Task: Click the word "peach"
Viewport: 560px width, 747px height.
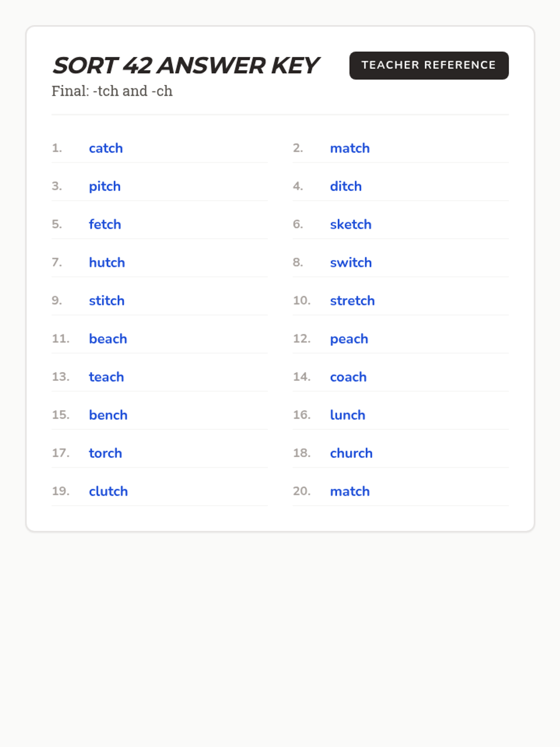Action: tap(349, 339)
